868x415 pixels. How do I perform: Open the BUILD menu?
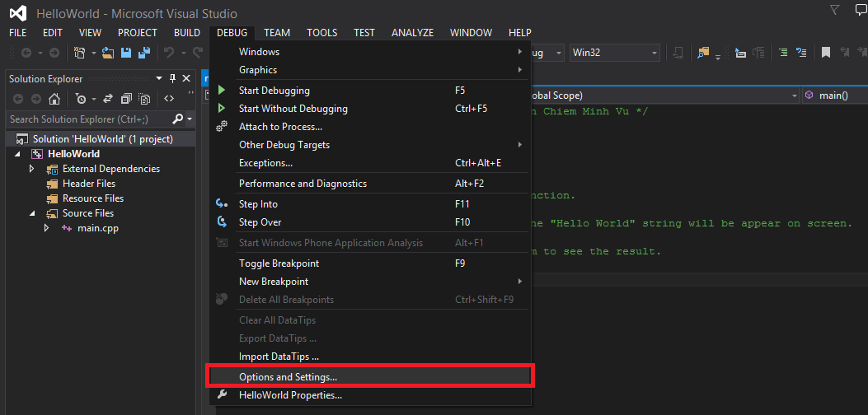click(x=187, y=33)
